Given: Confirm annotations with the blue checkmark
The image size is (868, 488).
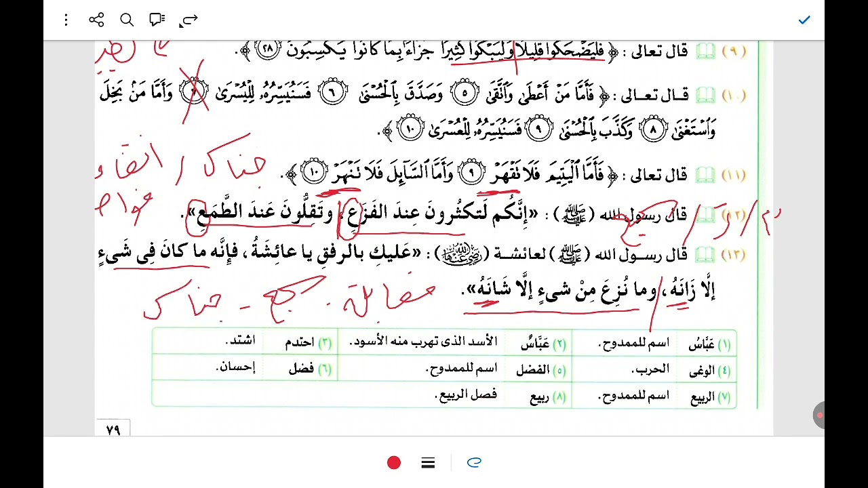Looking at the screenshot, I should (804, 20).
